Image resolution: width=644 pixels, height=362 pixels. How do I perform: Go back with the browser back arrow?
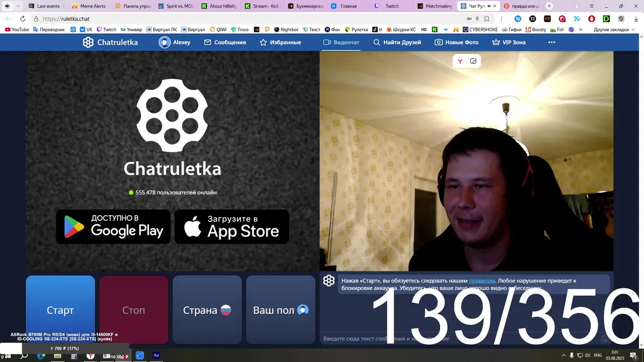click(8, 19)
